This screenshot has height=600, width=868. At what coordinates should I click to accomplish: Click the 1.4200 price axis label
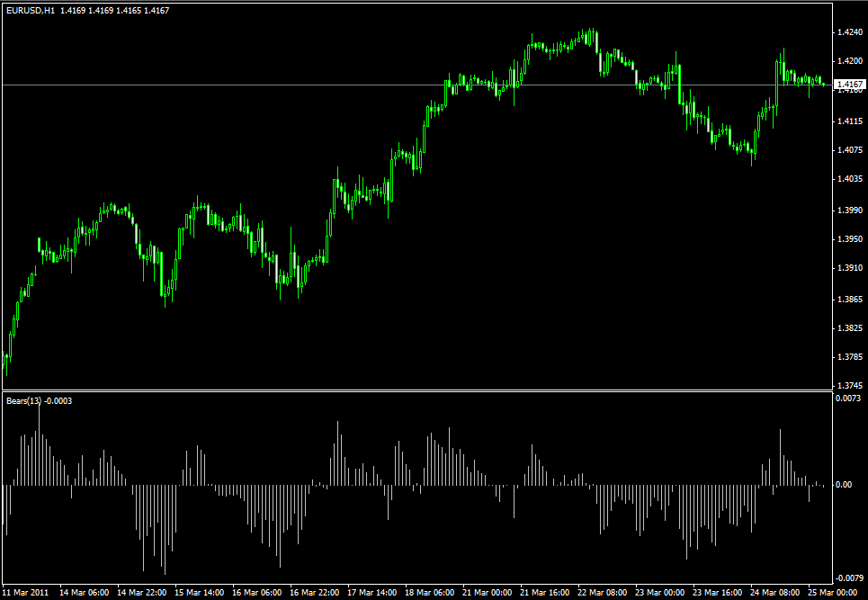pos(850,61)
